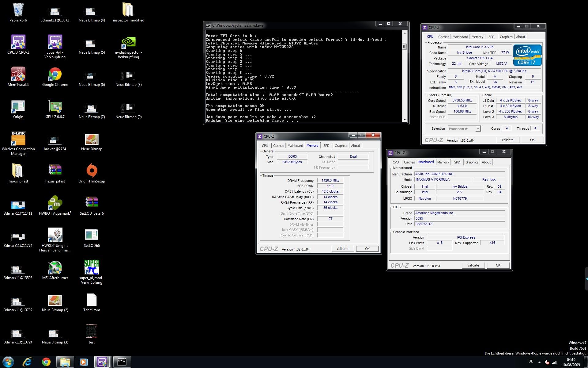The width and height of the screenshot is (588, 368).
Task: Click the network signal tray icon
Action: (554, 362)
